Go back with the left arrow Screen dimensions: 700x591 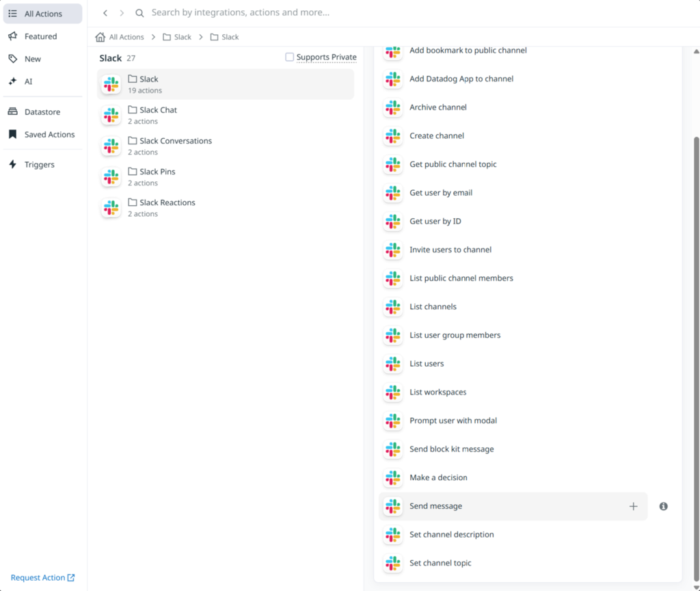[x=105, y=13]
